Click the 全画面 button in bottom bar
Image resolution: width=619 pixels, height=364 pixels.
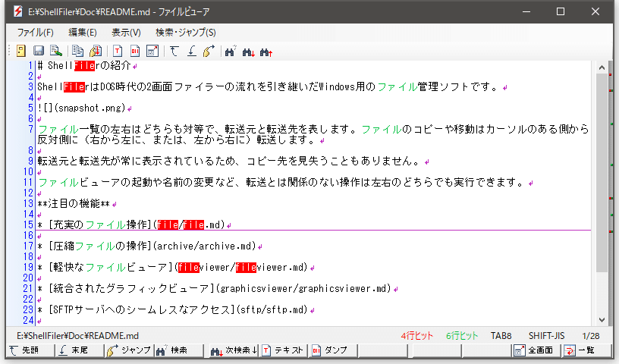535,350
